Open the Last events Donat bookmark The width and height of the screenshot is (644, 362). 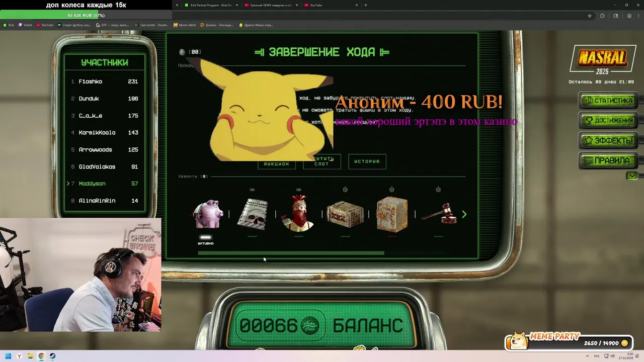(151, 25)
